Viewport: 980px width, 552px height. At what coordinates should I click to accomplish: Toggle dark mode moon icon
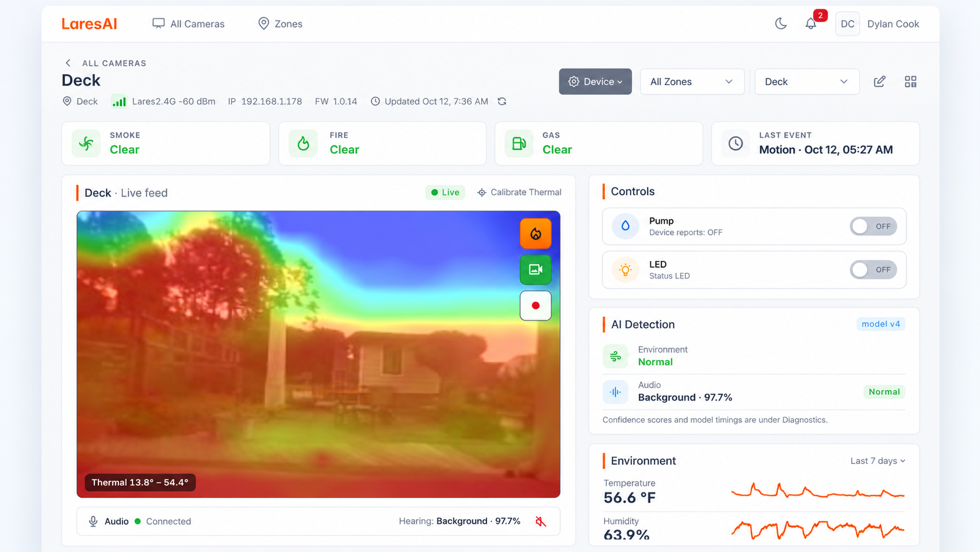point(781,23)
